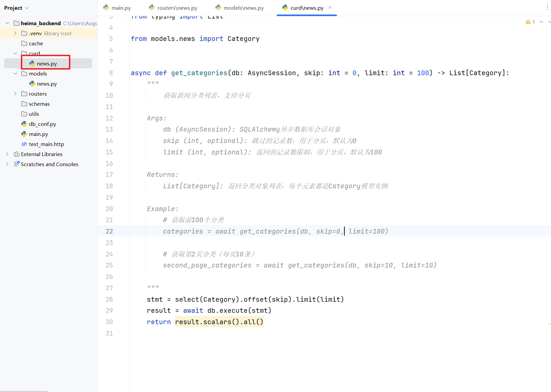The image size is (551, 392).
Task: Click the warning indicator icon in editor
Action: [528, 22]
